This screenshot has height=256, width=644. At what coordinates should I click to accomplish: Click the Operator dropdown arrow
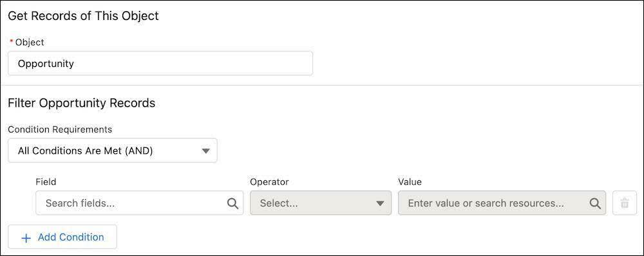click(380, 203)
